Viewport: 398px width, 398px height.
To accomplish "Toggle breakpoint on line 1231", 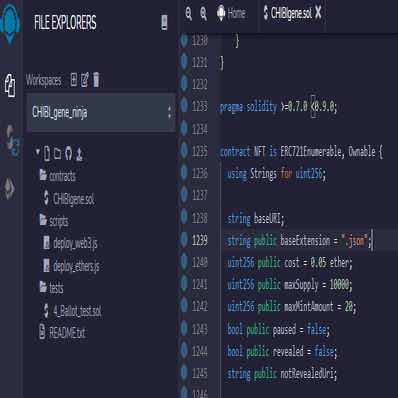I will click(x=184, y=62).
